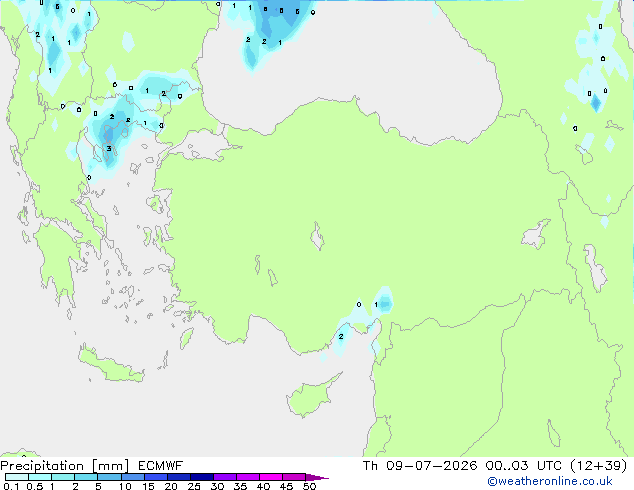
Task: Open the weatheronline.co.uk link
Action: (x=550, y=482)
